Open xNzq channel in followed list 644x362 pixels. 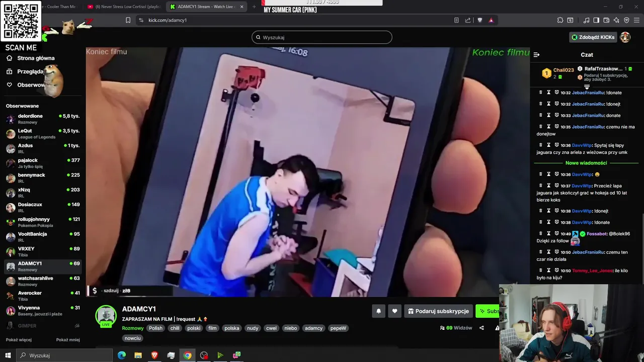point(43,193)
